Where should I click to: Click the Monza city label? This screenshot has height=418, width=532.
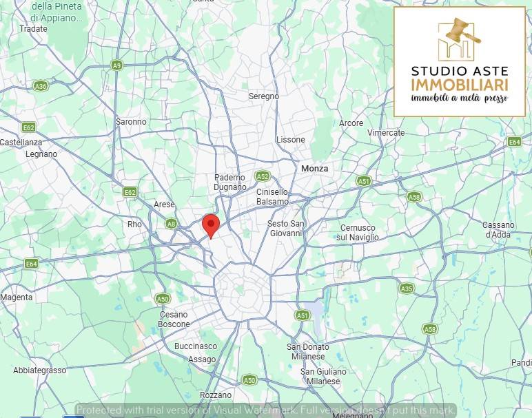tap(314, 169)
